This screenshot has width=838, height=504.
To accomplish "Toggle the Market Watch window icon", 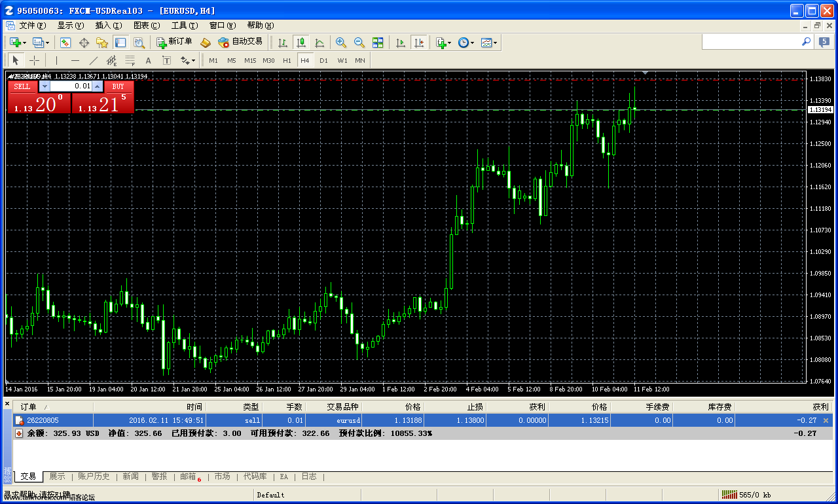I will point(65,43).
